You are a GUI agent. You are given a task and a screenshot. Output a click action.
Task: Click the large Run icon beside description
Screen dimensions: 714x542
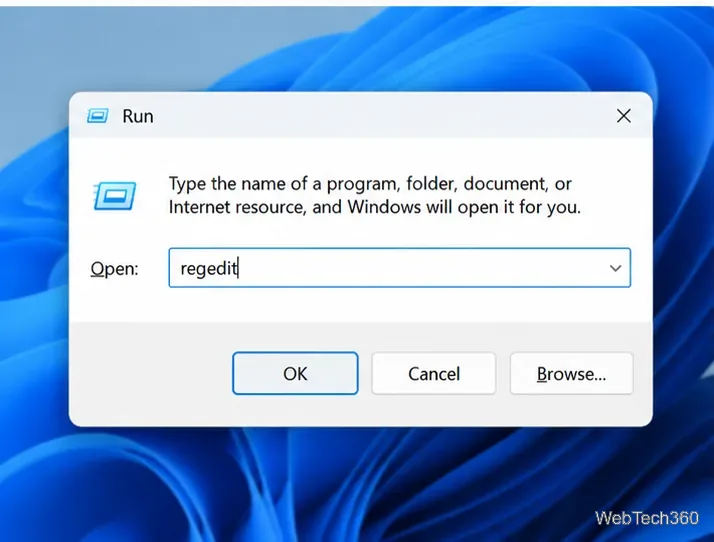coord(114,196)
